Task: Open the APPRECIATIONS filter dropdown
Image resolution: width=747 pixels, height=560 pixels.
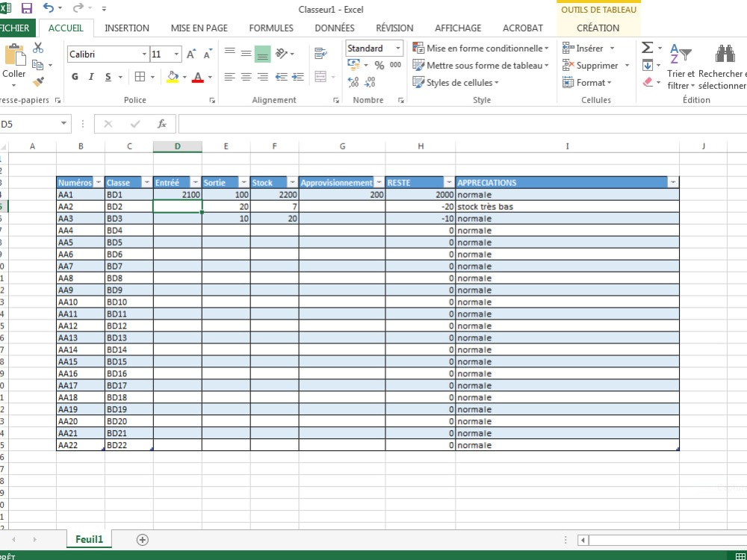Action: tap(673, 183)
